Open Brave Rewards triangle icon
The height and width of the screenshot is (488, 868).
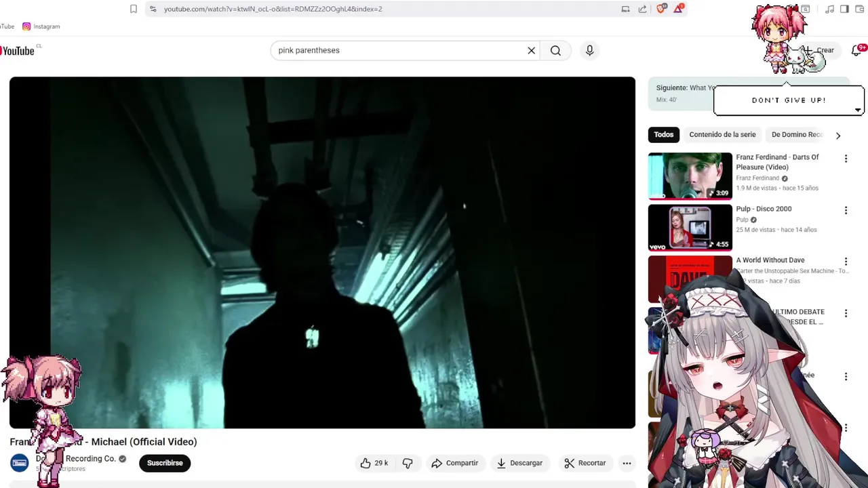coord(678,9)
